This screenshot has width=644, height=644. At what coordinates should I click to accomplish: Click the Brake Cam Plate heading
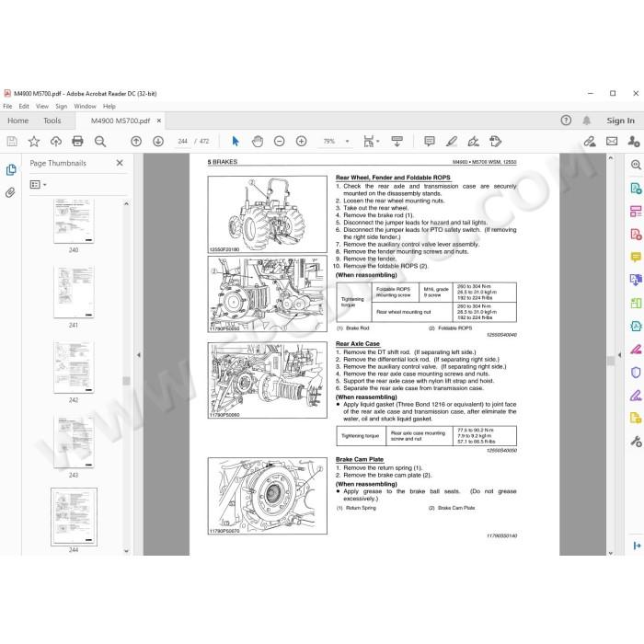pos(360,459)
